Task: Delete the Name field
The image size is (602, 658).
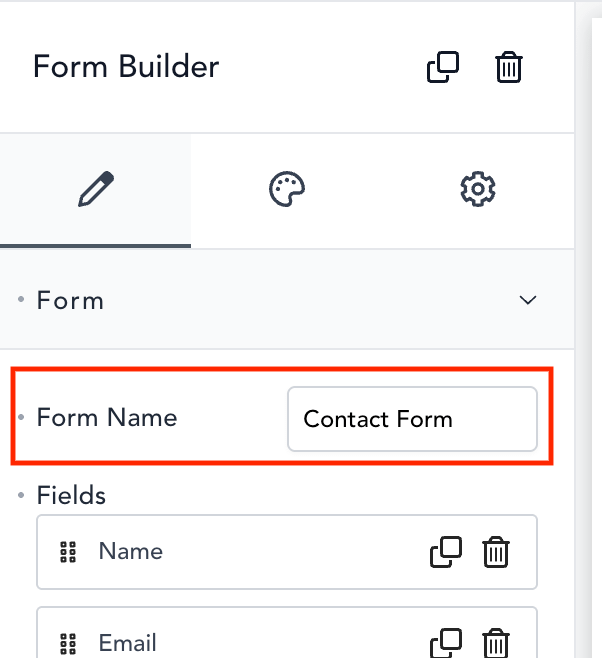Action: (x=496, y=552)
